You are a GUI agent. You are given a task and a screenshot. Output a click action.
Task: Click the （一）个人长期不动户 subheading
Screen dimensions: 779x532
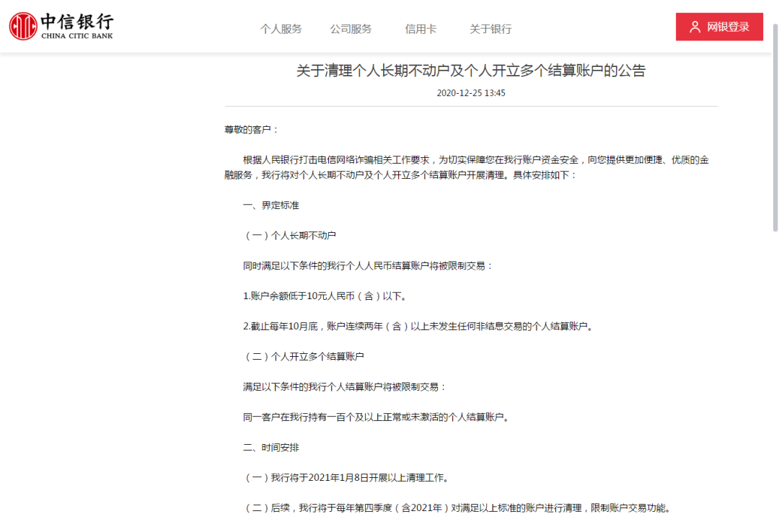coord(289,236)
